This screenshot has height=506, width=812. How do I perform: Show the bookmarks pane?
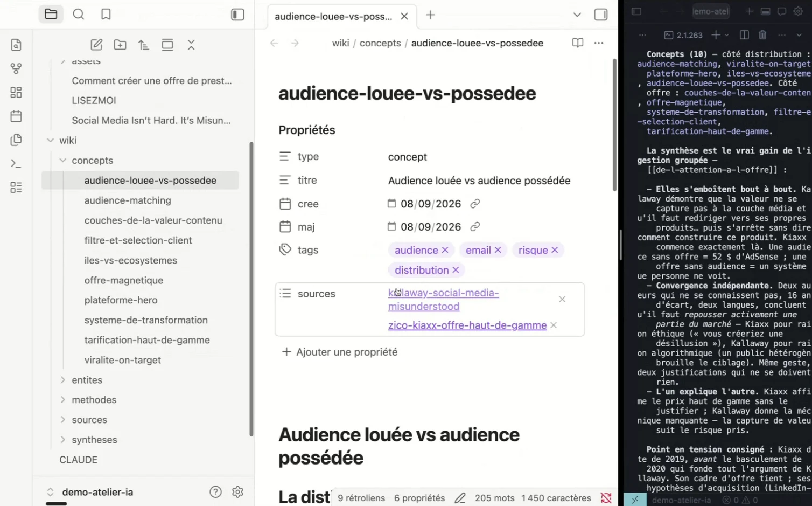point(106,15)
